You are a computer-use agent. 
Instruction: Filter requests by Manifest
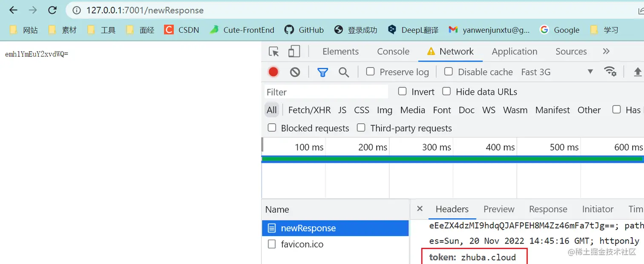point(552,110)
